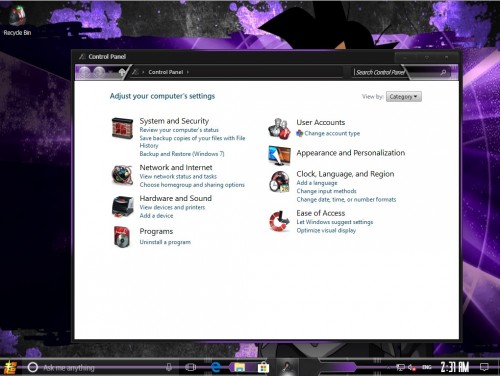Open the View by Category dropdown
Image resolution: width=500 pixels, height=376 pixels.
[404, 97]
